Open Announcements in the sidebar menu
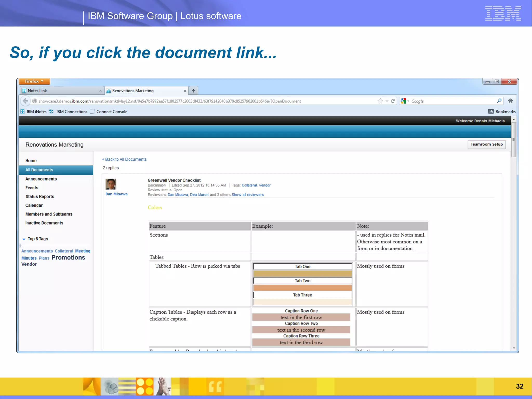The height and width of the screenshot is (399, 532). [41, 179]
